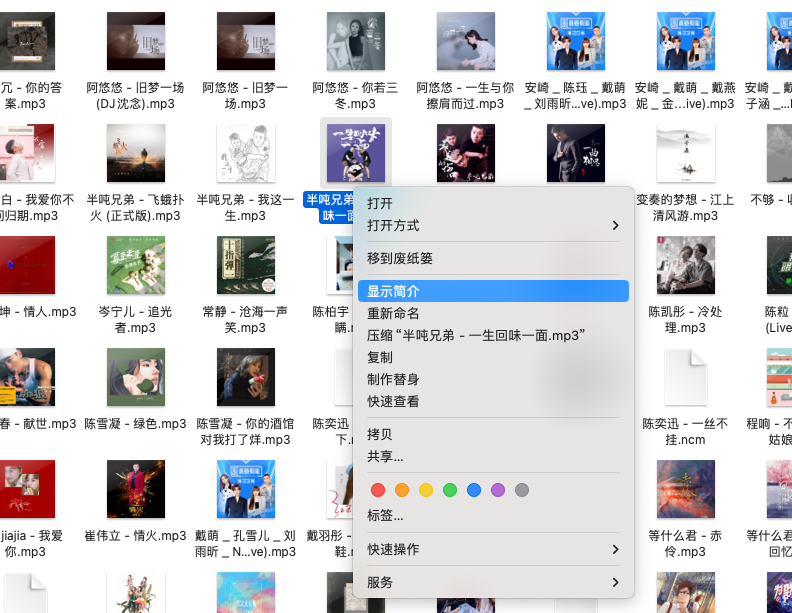Select 岑宁儿 - 追光者.mp3 album cover
The height and width of the screenshot is (613, 792).
point(136,265)
